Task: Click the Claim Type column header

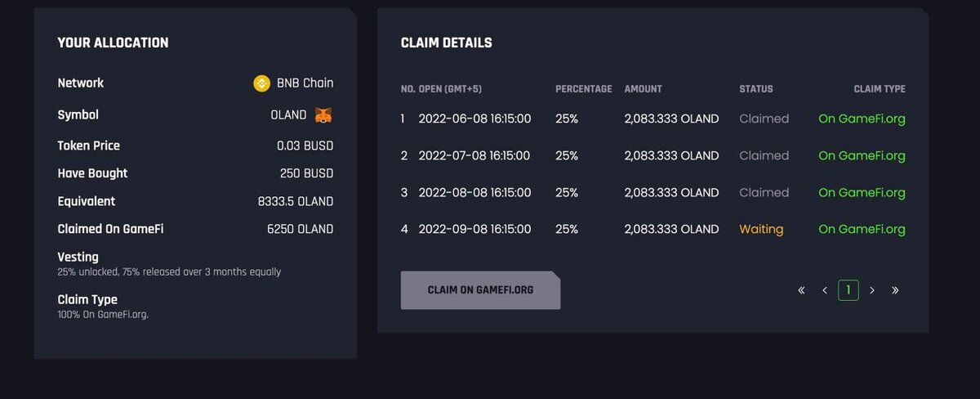Action: 879,89
